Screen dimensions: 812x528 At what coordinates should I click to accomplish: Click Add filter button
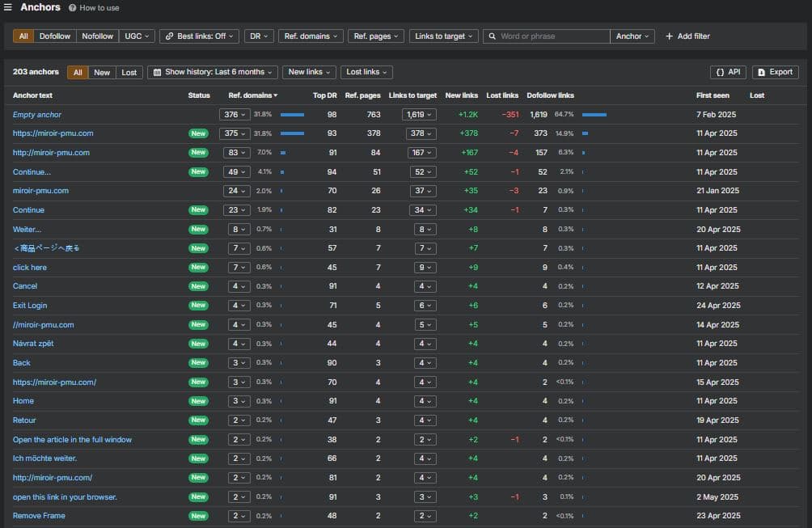(x=687, y=36)
